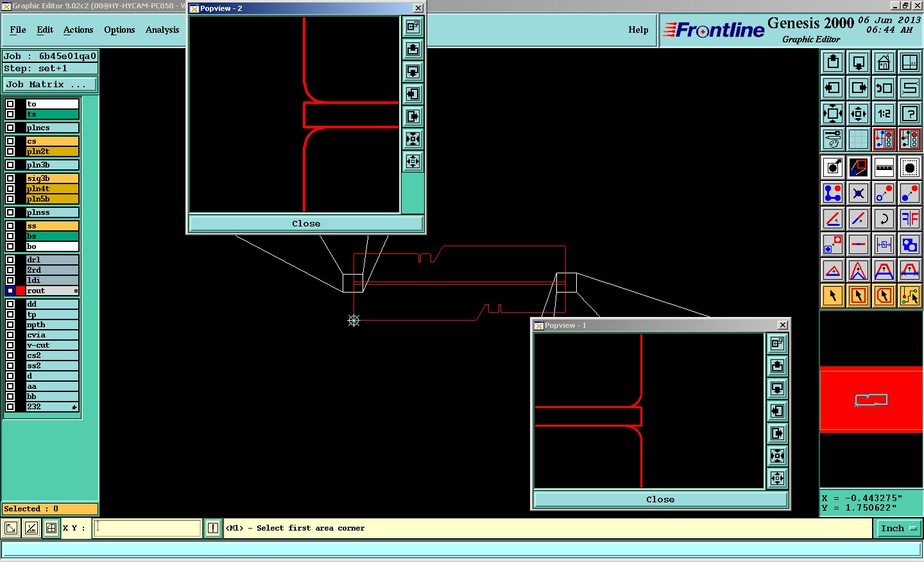Click the second icon in bottom-left bar

31,528
